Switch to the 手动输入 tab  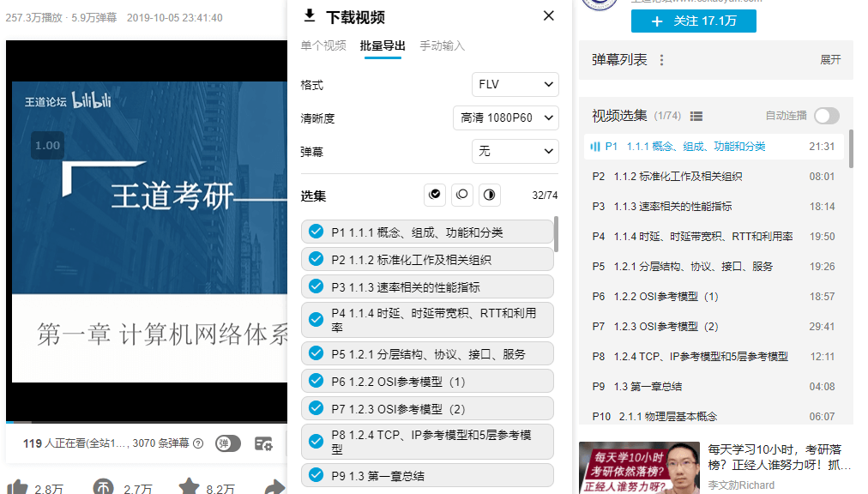coord(442,45)
